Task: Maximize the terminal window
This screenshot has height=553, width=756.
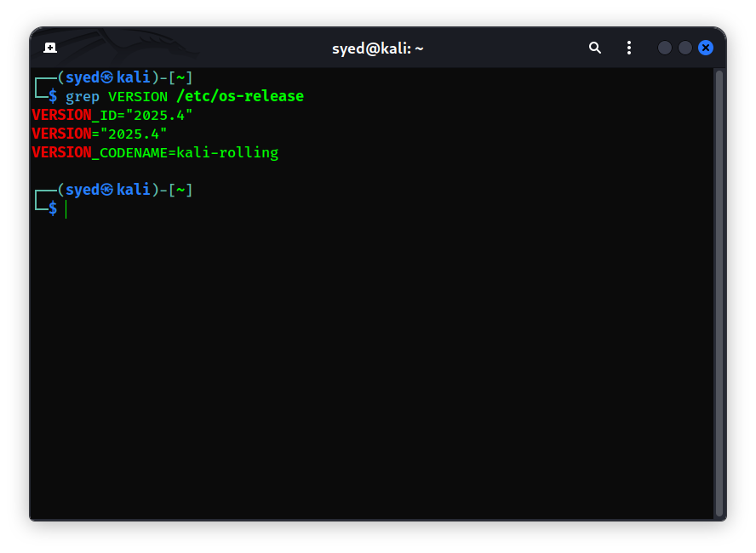Action: tap(685, 48)
